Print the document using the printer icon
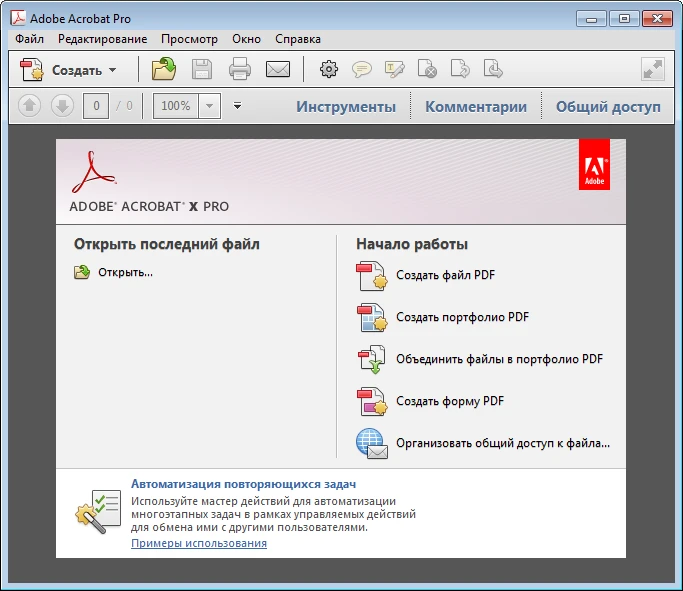Screen dimensions: 683x591 tap(240, 69)
